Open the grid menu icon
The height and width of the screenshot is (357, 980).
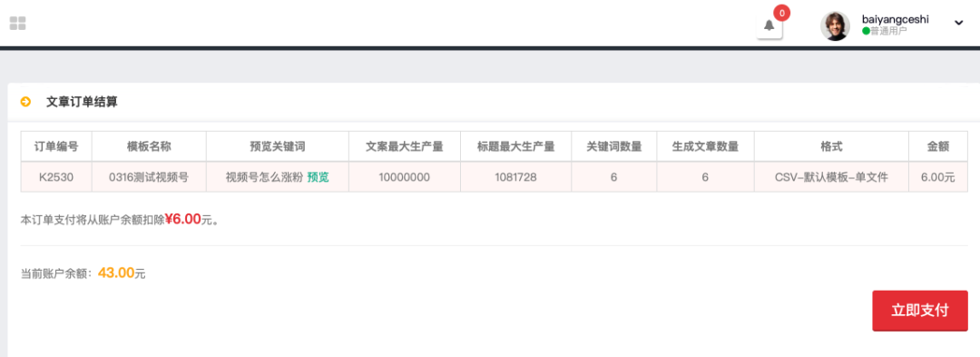coord(17,24)
